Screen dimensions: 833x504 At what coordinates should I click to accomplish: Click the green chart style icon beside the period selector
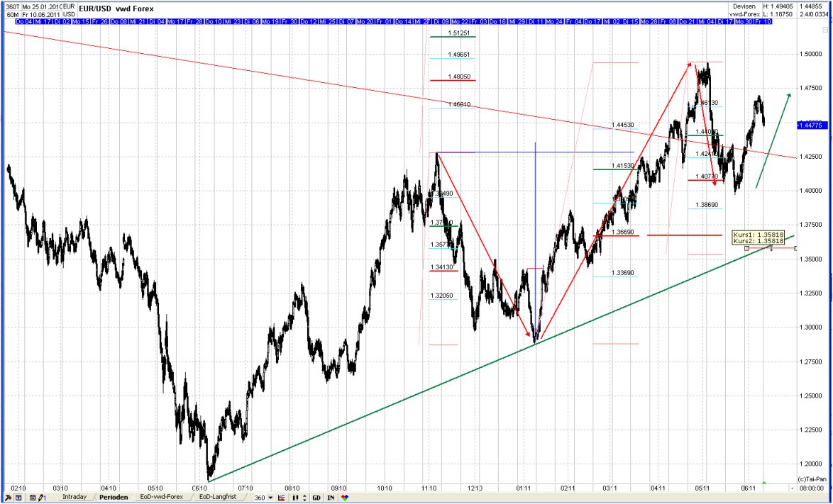tap(280, 496)
